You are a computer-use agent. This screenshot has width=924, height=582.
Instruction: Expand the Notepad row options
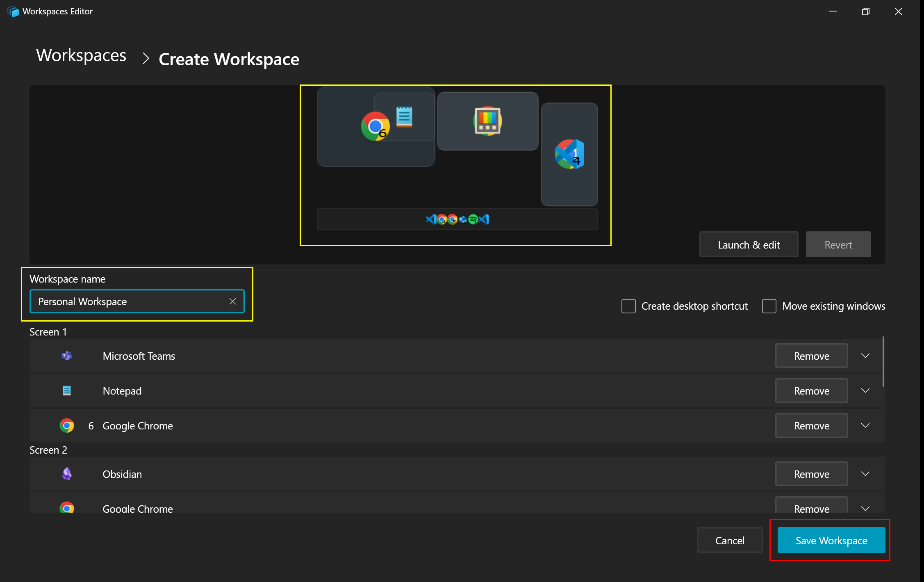point(865,390)
